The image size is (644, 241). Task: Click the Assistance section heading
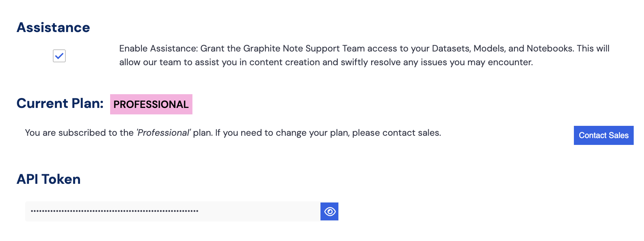pos(53,27)
